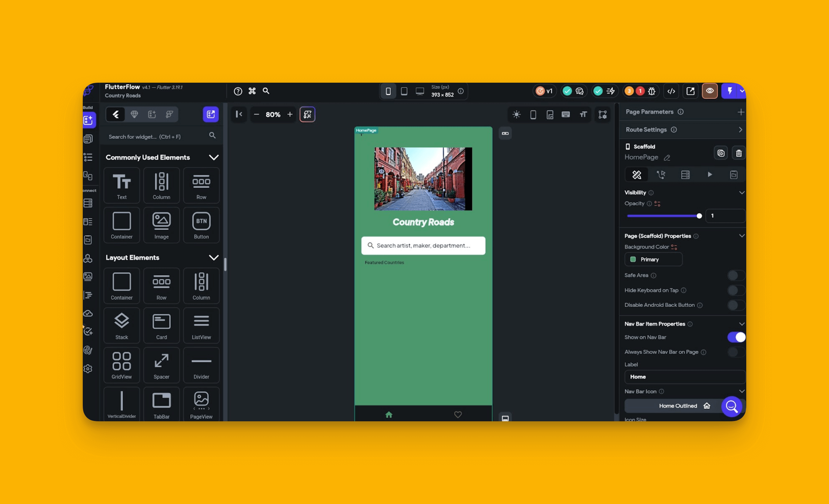The image size is (829, 504).
Task: Select the Button widget in the palette
Action: [x=201, y=225]
